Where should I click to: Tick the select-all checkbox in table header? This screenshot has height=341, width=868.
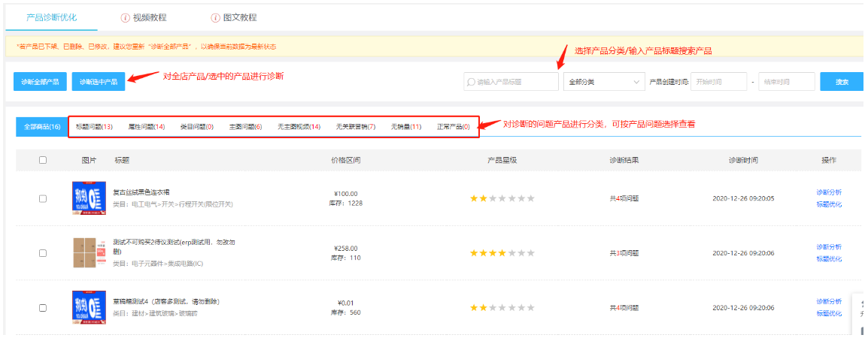[43, 160]
